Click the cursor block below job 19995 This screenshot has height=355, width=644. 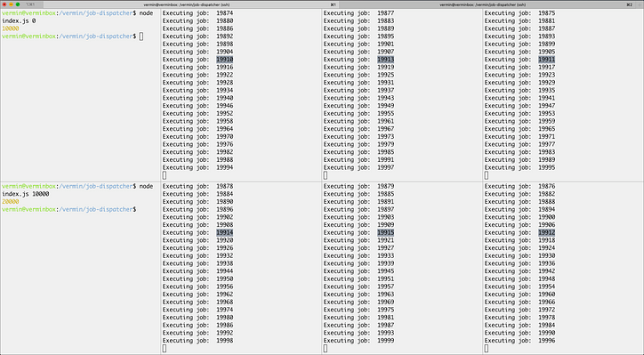[487, 175]
